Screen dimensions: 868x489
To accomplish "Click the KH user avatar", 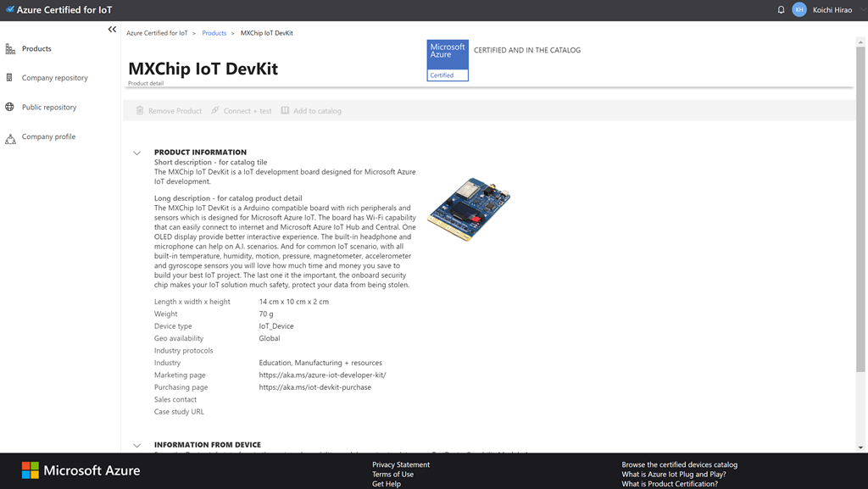I will tap(798, 10).
